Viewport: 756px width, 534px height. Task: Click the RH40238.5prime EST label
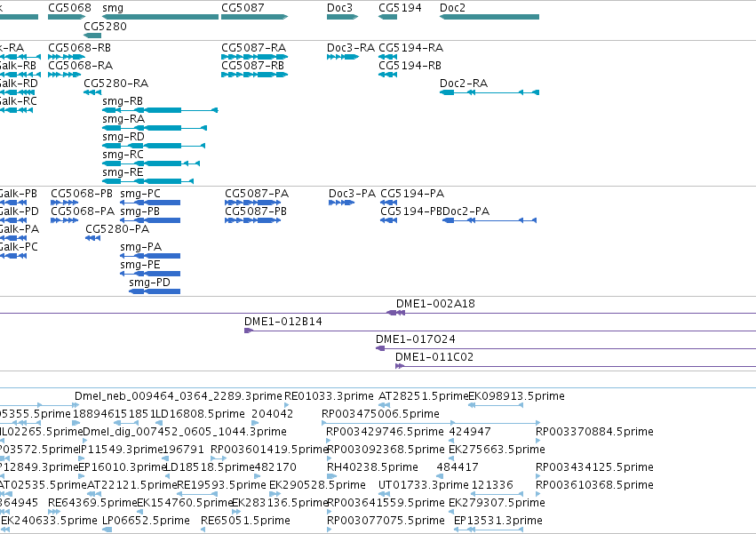coord(372,467)
